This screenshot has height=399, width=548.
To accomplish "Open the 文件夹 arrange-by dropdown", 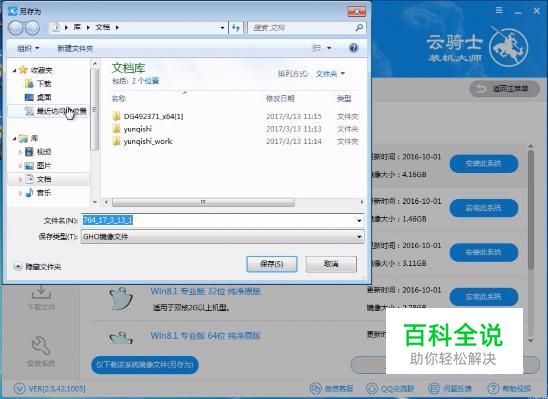I will [330, 74].
